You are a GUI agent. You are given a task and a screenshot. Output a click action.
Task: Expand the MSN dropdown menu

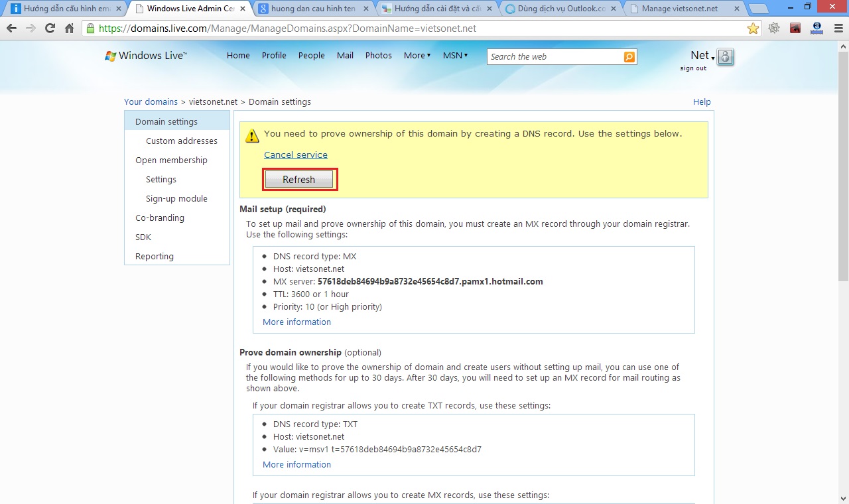tap(456, 56)
